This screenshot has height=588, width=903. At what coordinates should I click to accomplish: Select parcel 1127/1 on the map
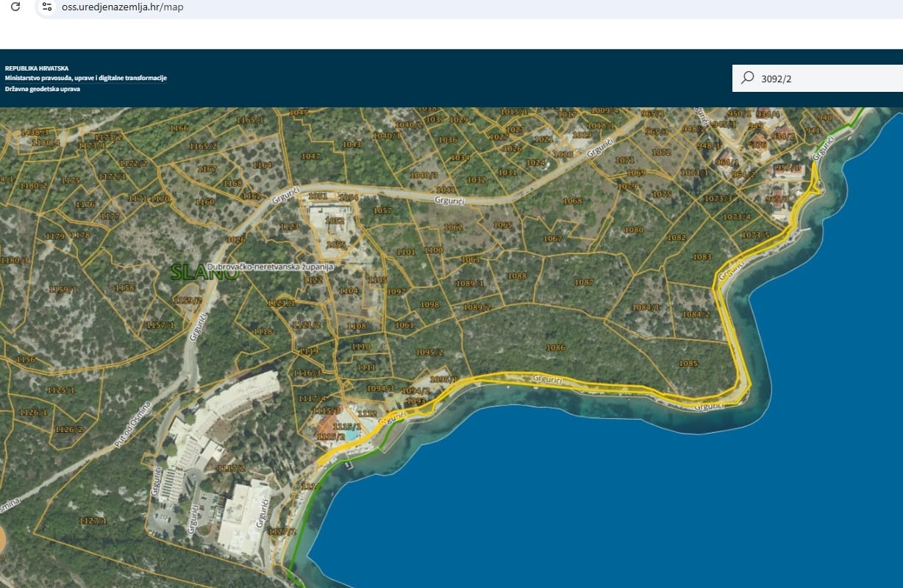pyautogui.click(x=93, y=520)
